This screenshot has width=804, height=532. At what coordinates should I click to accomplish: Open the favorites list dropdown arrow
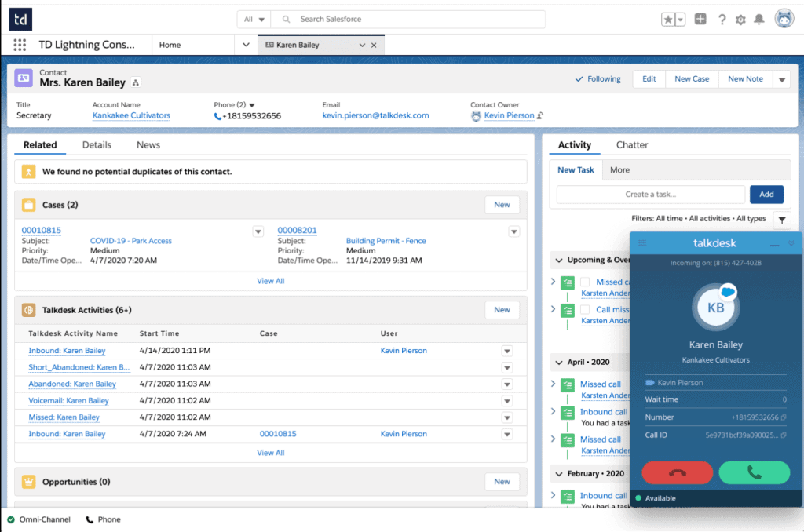coord(681,20)
